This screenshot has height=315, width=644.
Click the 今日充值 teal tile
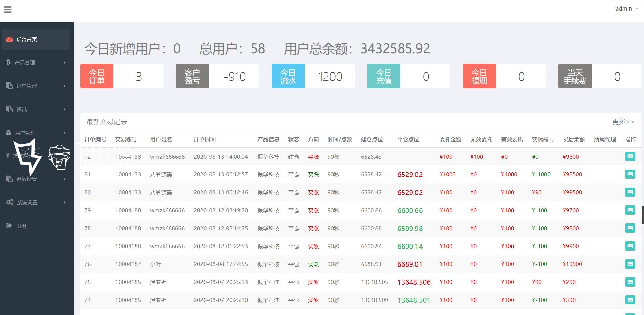pos(384,76)
